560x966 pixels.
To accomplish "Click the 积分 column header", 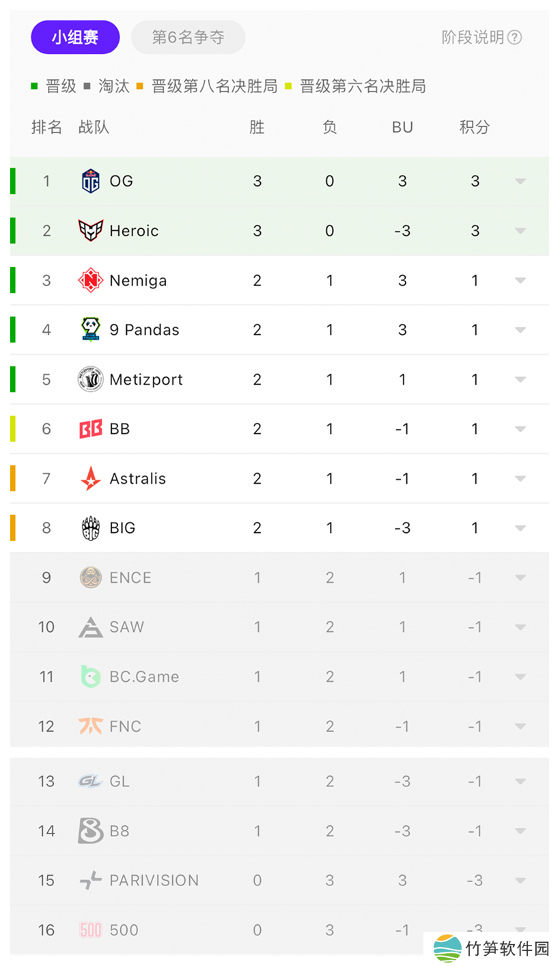I will pyautogui.click(x=474, y=127).
